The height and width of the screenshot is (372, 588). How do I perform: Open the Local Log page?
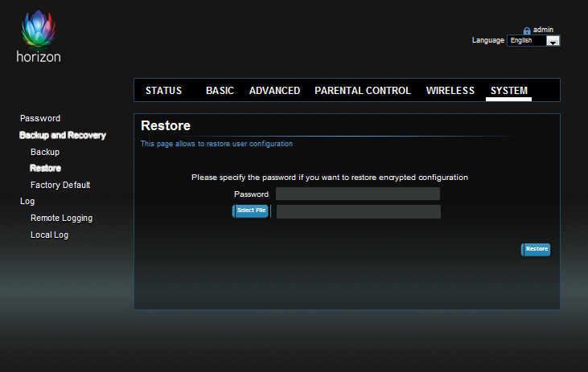(50, 235)
